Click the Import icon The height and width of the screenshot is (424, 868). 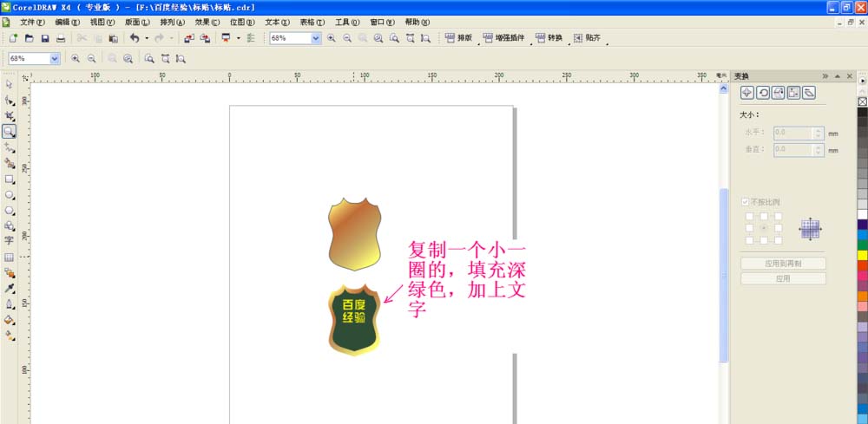click(189, 38)
